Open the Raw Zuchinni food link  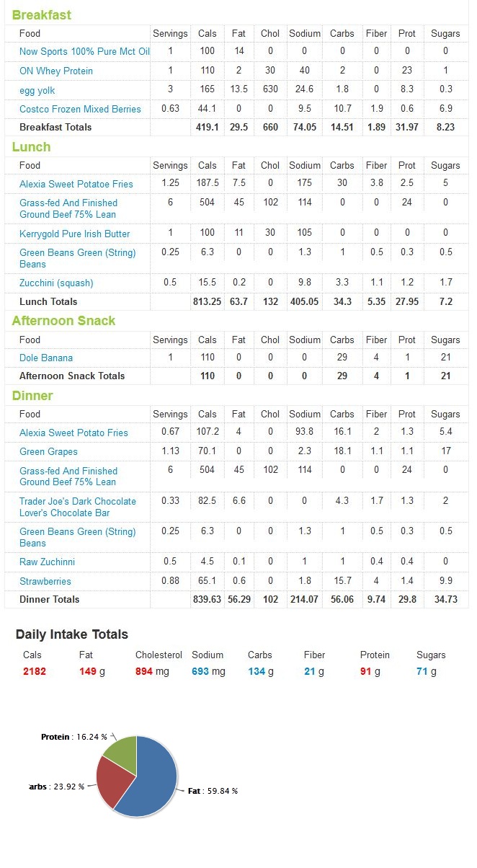click(47, 562)
